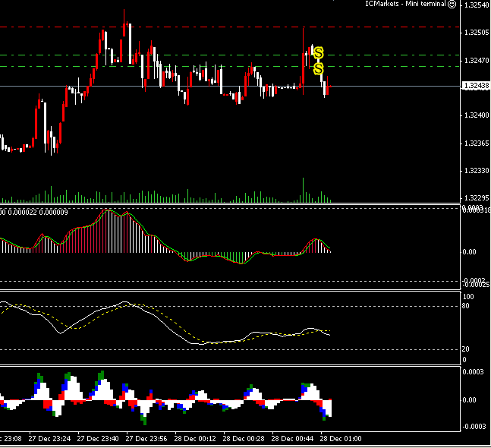Viewport: 491px width, 448px height.
Task: Select the lower yellow S sell marker
Action: (x=319, y=68)
